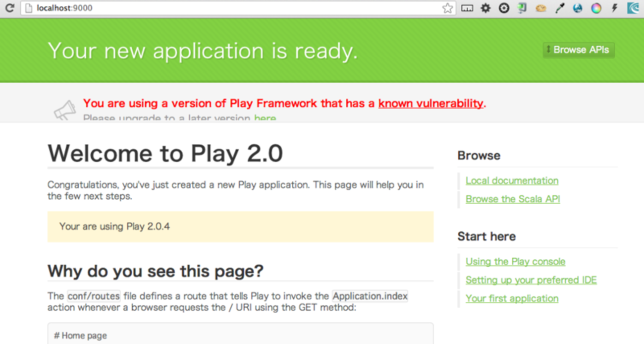Open Setting up your preferred IDE link
Screen dimensions: 644x344
pos(531,280)
